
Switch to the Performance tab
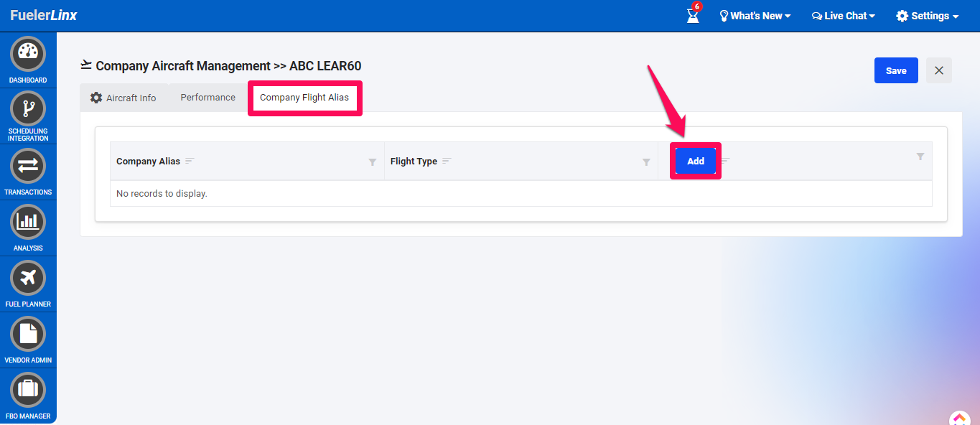click(x=208, y=98)
